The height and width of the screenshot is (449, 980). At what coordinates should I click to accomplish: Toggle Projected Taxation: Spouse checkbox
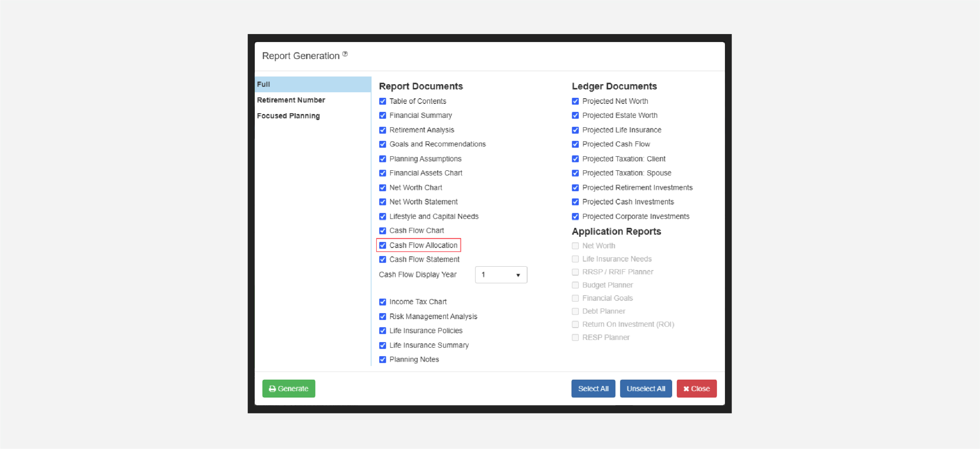[575, 173]
